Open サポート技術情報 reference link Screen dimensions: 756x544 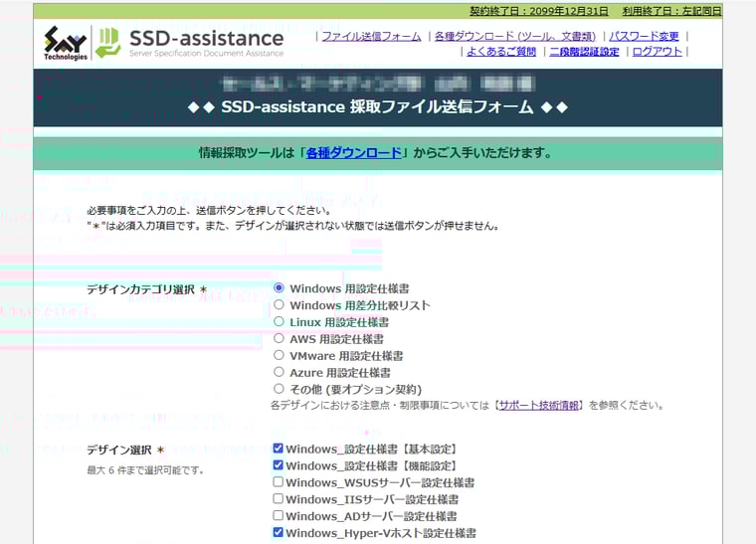[x=540, y=406]
